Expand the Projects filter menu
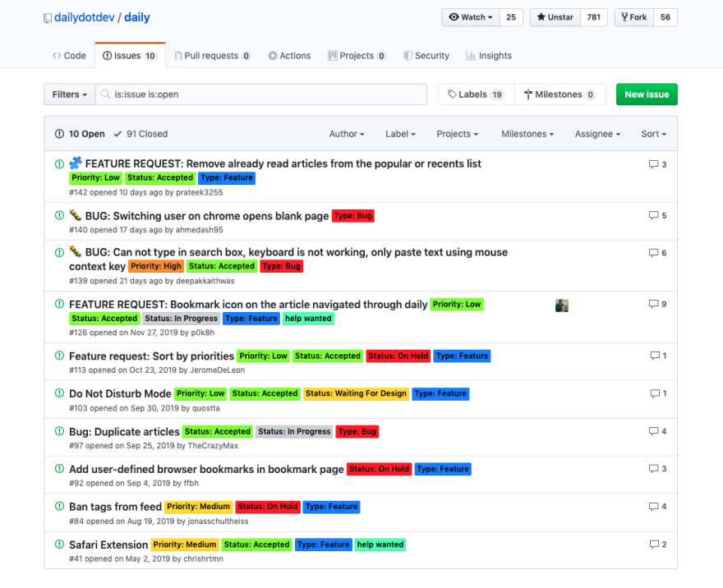This screenshot has height=588, width=723. tap(458, 134)
